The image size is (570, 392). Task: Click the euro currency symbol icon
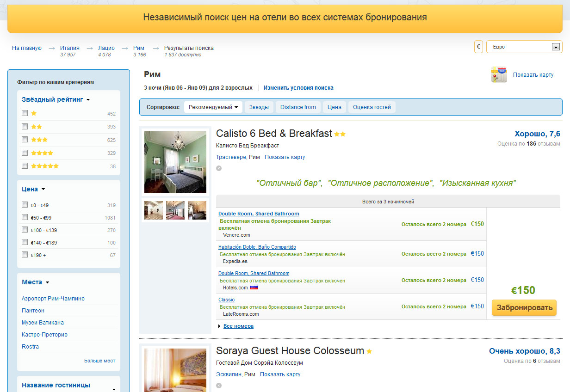coord(478,47)
